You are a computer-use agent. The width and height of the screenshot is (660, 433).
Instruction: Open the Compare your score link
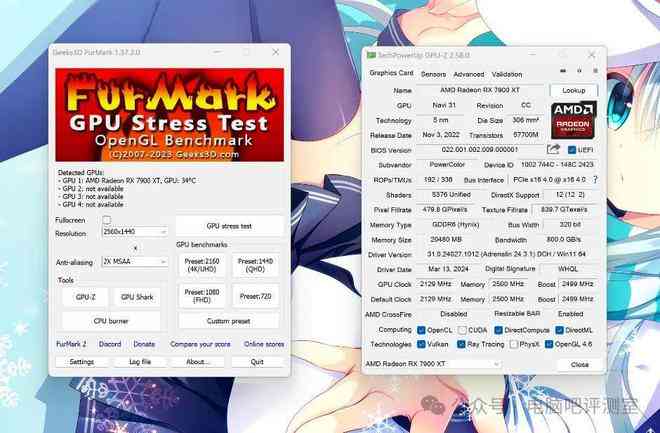[x=200, y=344]
